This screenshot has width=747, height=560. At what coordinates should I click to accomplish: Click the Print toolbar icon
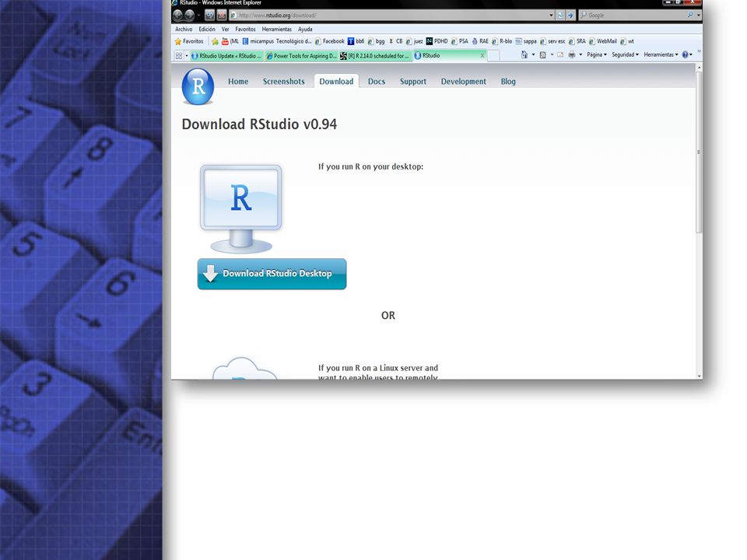572,54
